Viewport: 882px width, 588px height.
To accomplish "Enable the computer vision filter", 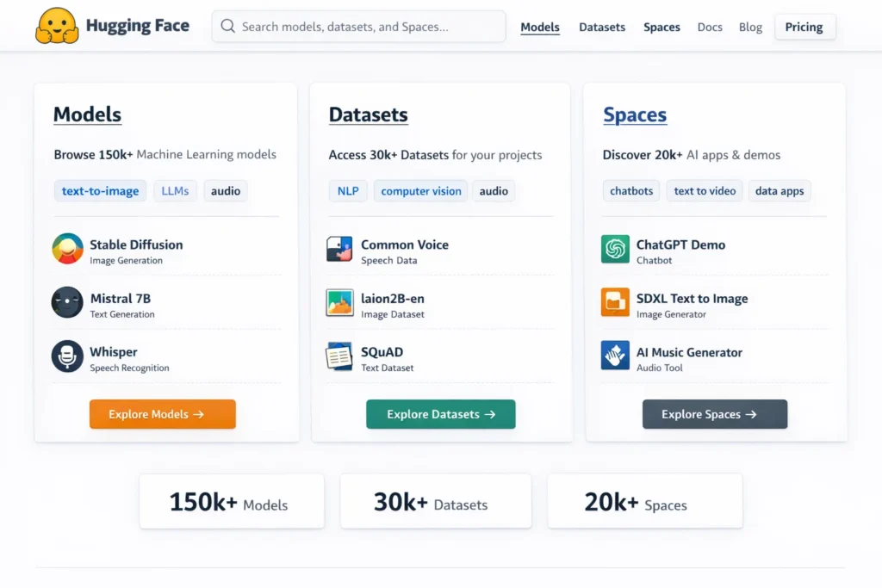I will point(420,190).
